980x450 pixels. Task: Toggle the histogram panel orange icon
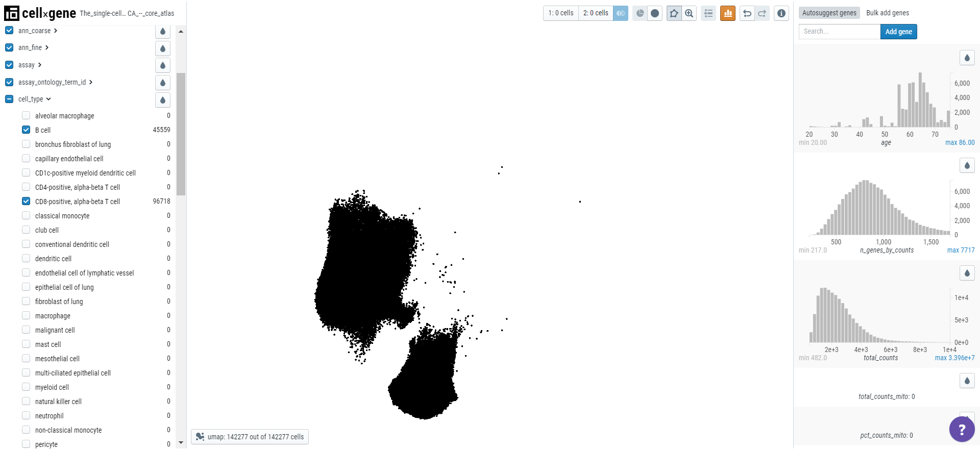[728, 13]
